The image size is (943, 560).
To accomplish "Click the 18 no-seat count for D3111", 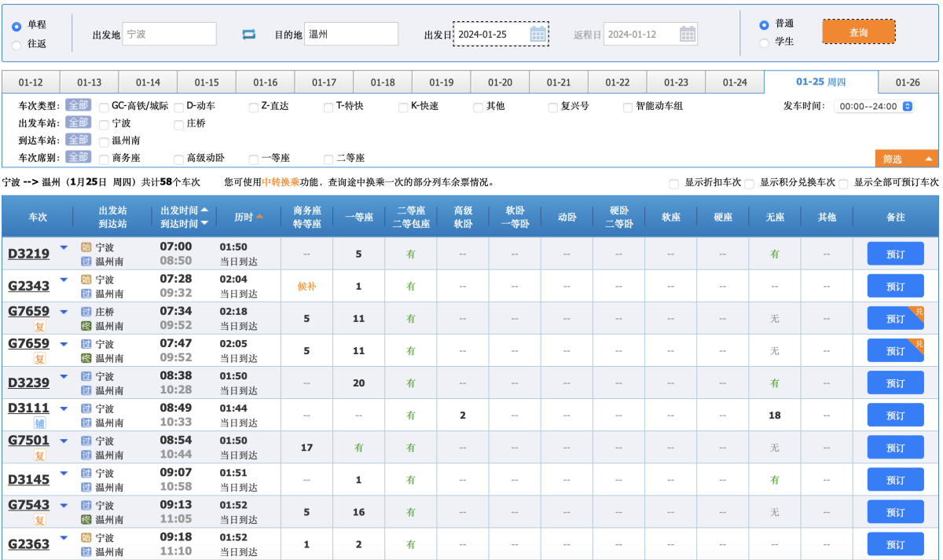I will coord(775,415).
